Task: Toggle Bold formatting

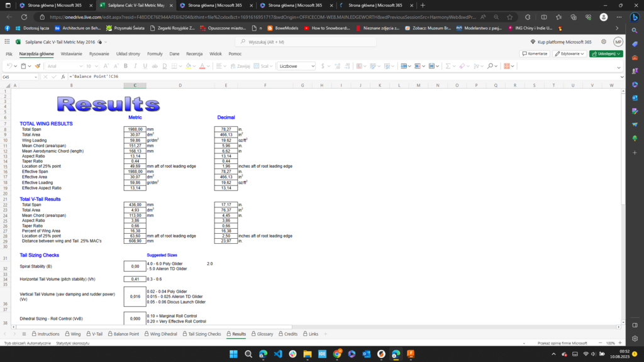Action: pos(126,66)
